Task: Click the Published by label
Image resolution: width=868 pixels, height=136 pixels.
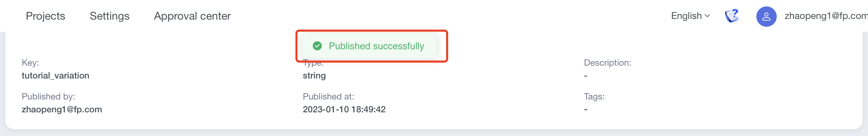Action: pos(48,96)
